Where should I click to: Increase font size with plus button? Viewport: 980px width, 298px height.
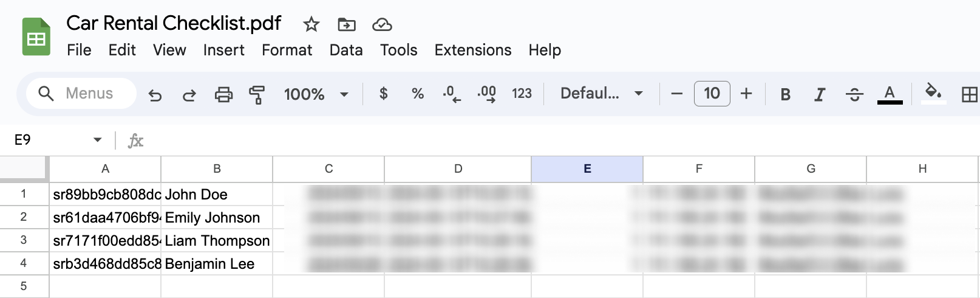tap(746, 94)
